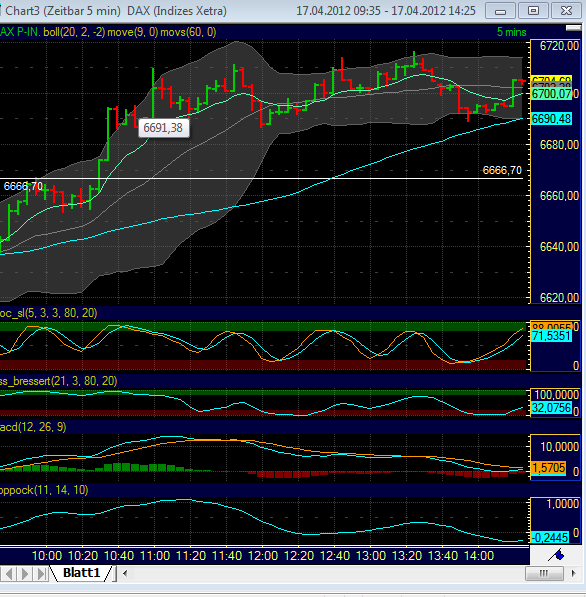Click the 11:00 time axis label
The height and width of the screenshot is (597, 586).
(x=155, y=556)
